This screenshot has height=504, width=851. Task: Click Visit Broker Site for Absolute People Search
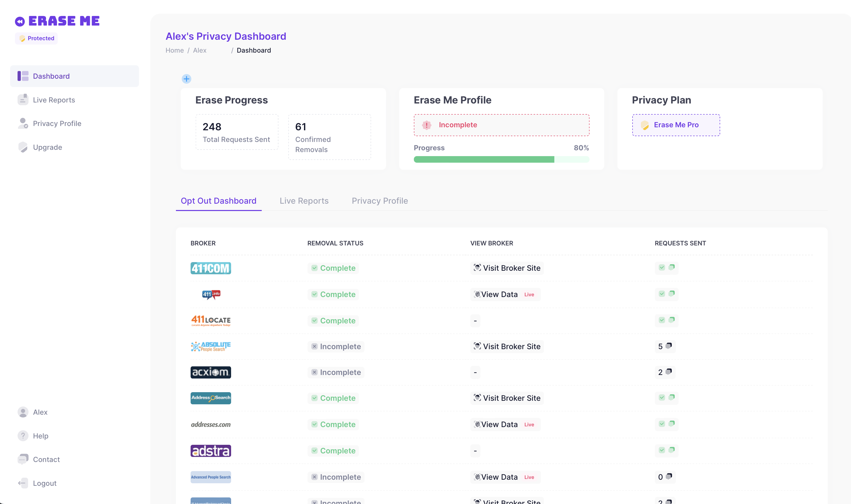pos(507,346)
